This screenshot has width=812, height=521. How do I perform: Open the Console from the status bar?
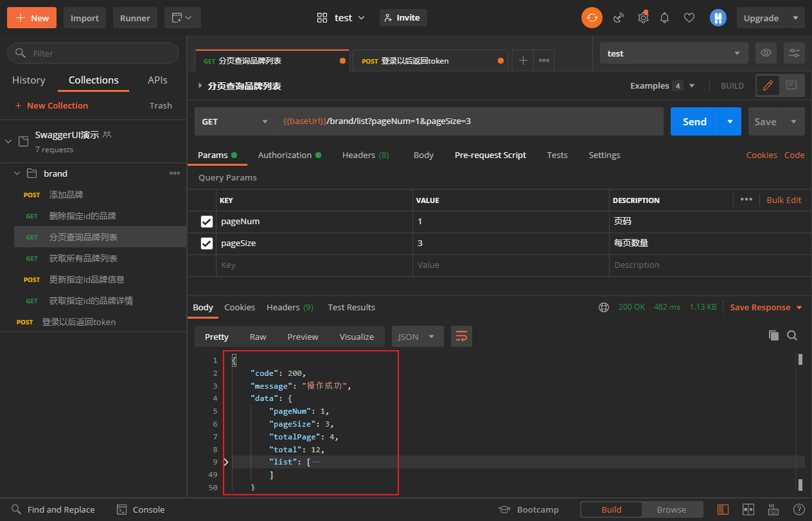[x=141, y=509]
